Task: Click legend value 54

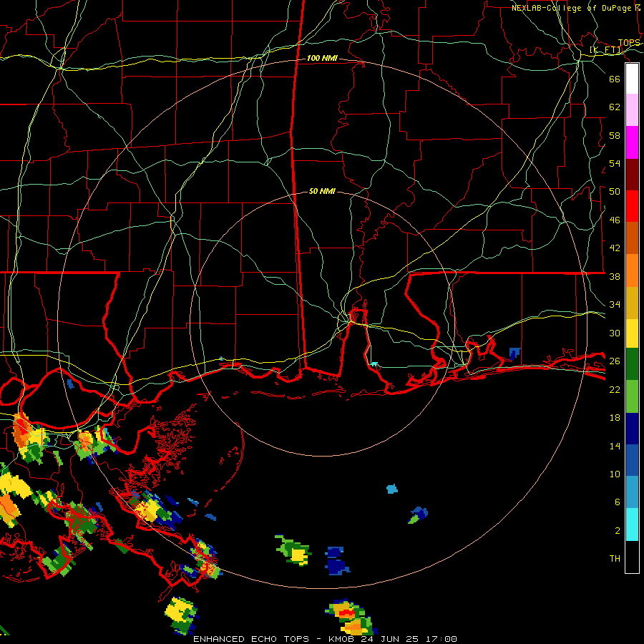Action: point(615,163)
